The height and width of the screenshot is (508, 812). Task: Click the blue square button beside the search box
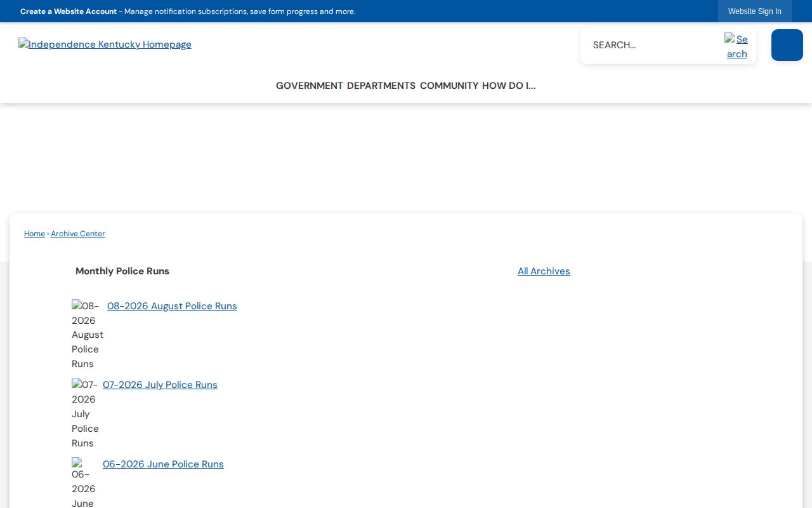point(787,45)
